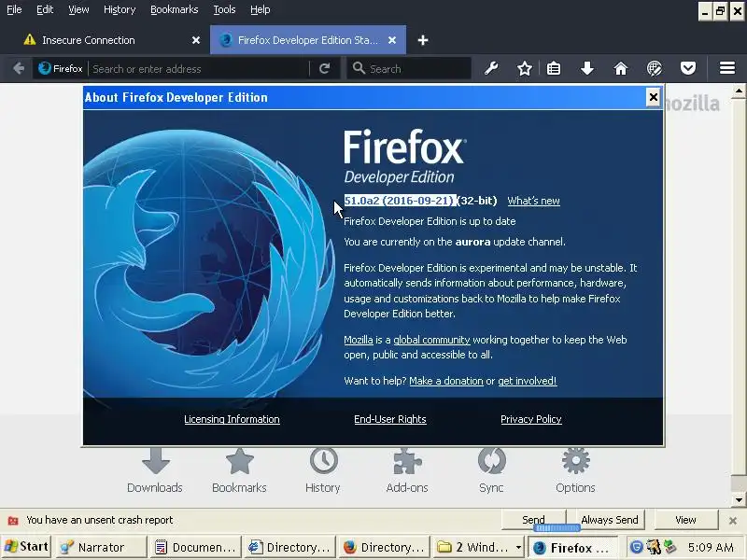Image resolution: width=747 pixels, height=560 pixels.
Task: Open Bookmarks from start page
Action: [239, 471]
